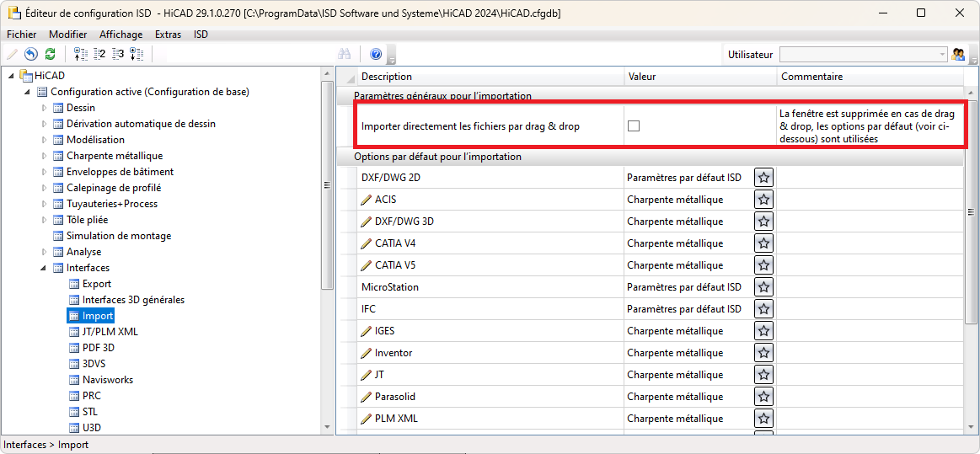Viewport: 980px width, 454px height.
Task: Click star button in IFC row
Action: 763,308
